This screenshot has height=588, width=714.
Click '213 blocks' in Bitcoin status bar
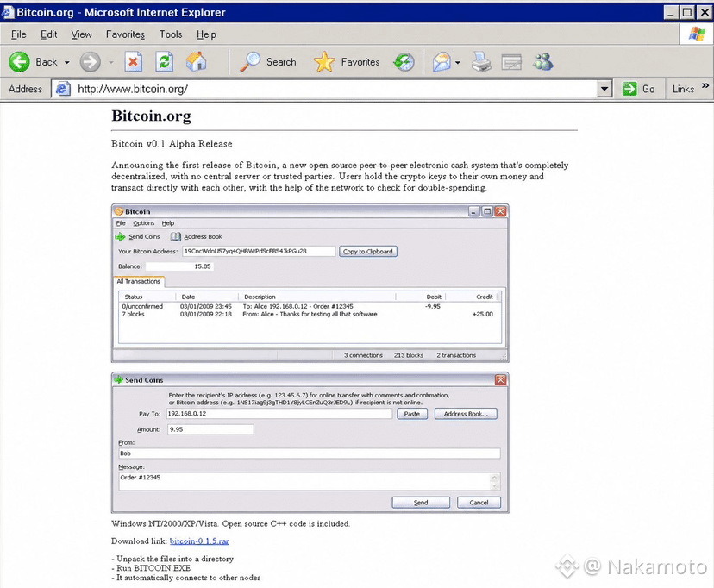tap(409, 355)
